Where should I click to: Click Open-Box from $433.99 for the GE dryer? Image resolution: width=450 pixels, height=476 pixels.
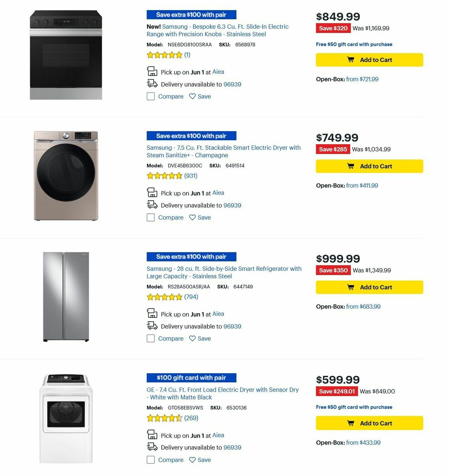364,442
